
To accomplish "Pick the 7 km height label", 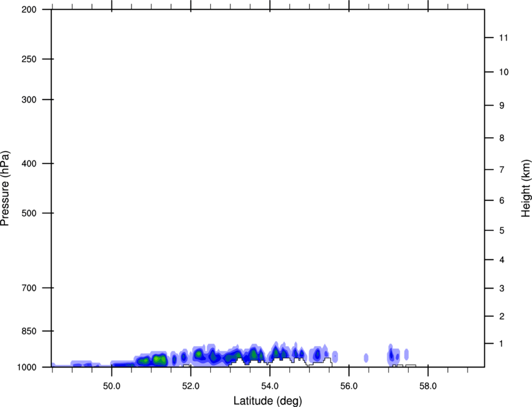I will pos(501,170).
